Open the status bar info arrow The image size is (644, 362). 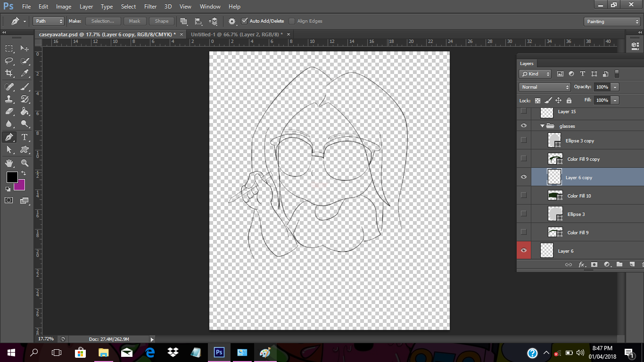pos(152,339)
